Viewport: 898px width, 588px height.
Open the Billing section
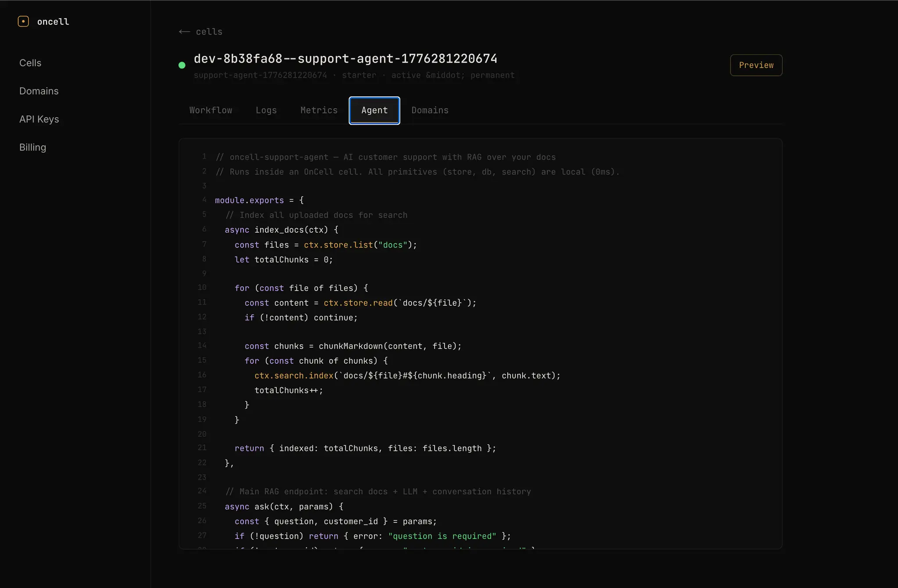pos(32,147)
